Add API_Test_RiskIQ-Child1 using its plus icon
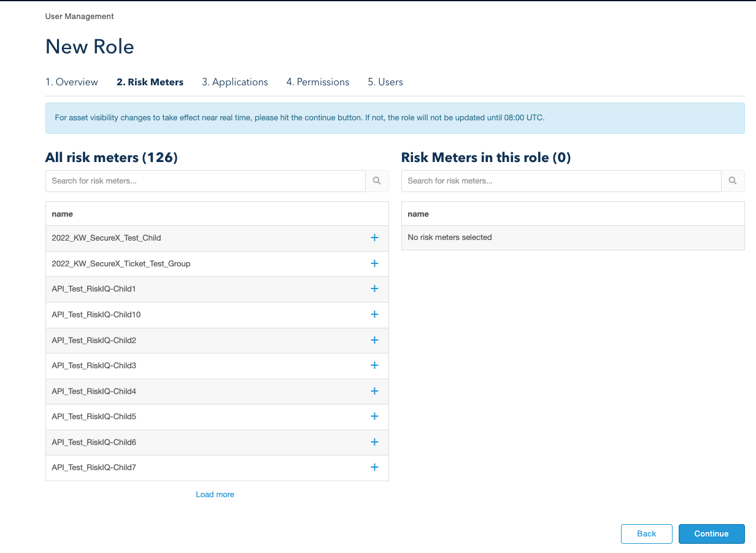The height and width of the screenshot is (553, 756). pos(374,288)
